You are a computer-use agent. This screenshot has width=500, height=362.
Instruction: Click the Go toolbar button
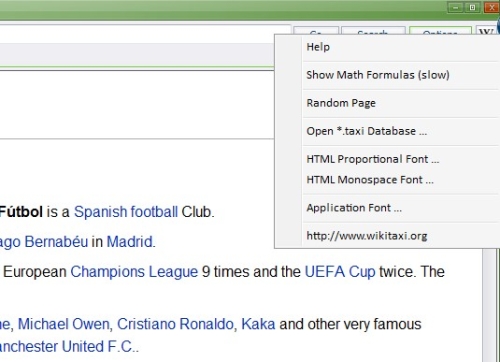(316, 31)
